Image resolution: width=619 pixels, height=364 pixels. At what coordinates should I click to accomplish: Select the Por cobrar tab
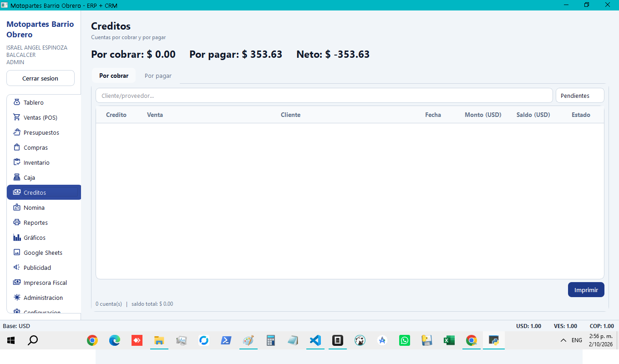tap(114, 76)
